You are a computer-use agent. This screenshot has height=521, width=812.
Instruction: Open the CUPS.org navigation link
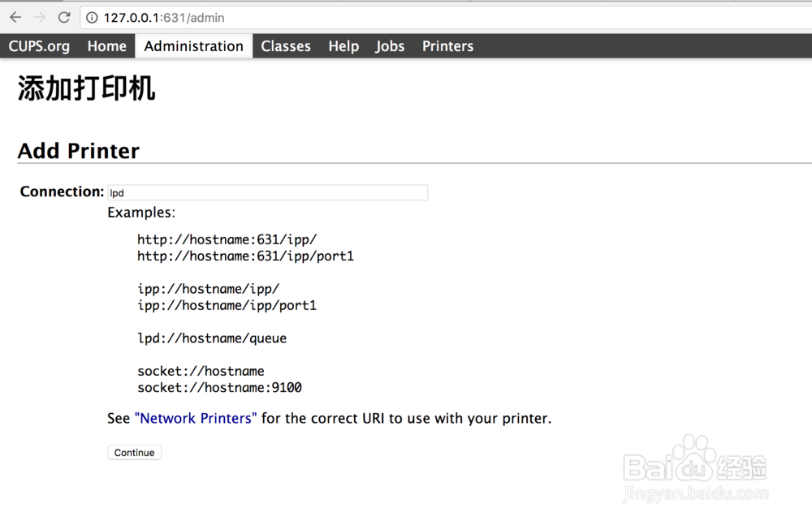pos(39,46)
